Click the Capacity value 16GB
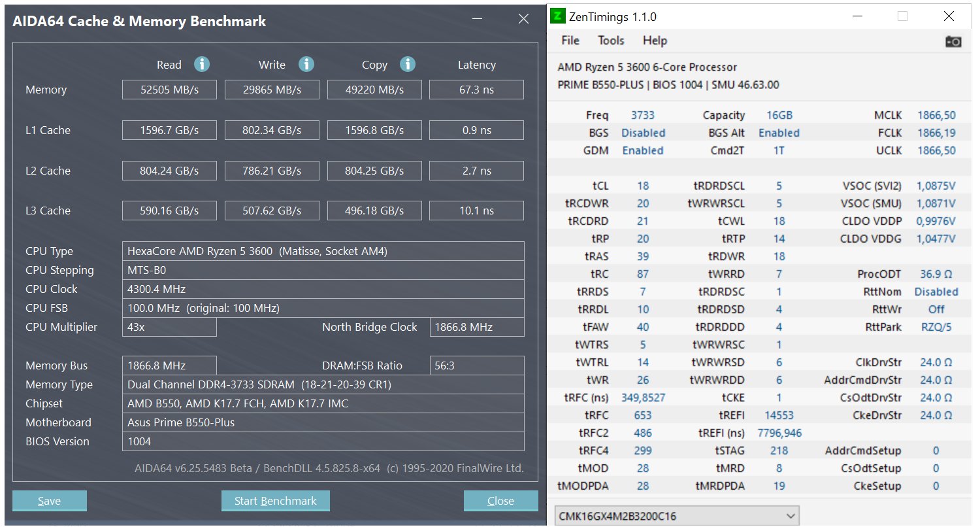 (x=779, y=115)
